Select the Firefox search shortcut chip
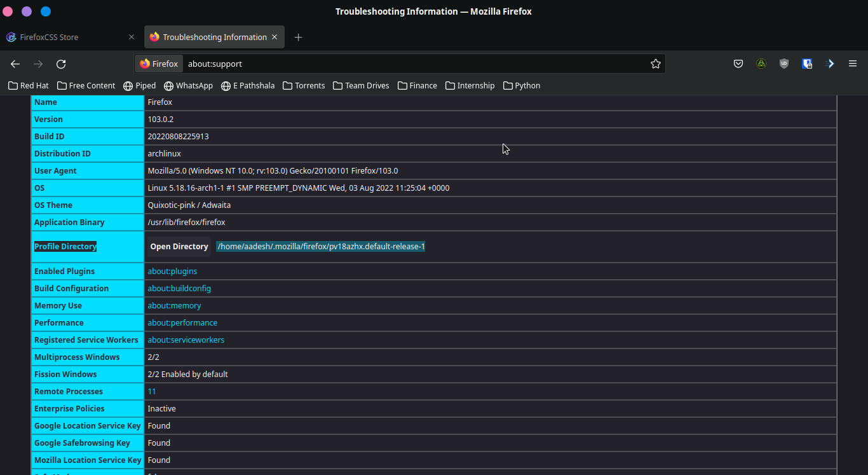868x475 pixels. click(x=158, y=64)
